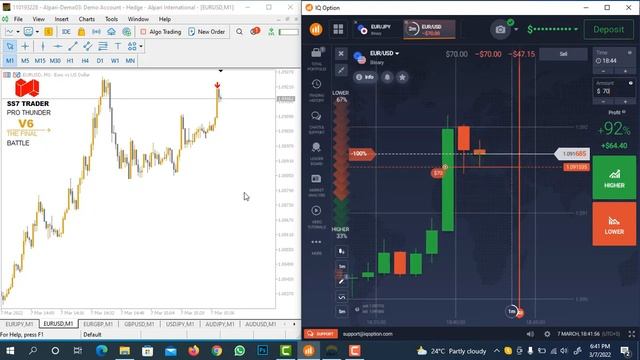Click the Info button under EUR/USD
640x360 pixels.
tap(365, 77)
